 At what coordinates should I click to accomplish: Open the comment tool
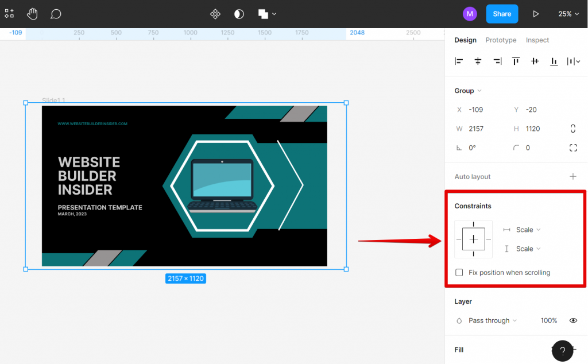pyautogui.click(x=56, y=14)
